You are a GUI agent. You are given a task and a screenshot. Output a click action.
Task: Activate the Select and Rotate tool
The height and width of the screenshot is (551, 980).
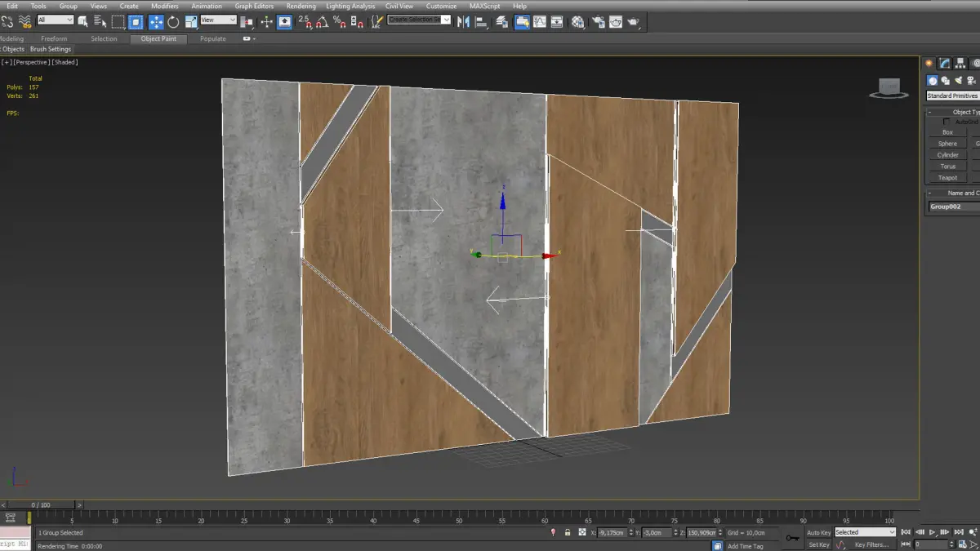(x=173, y=22)
